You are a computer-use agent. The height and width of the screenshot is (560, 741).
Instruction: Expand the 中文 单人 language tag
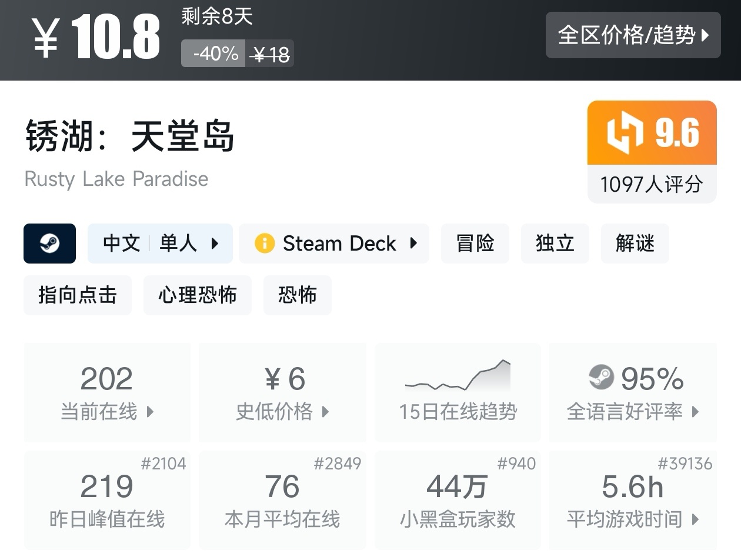click(160, 244)
